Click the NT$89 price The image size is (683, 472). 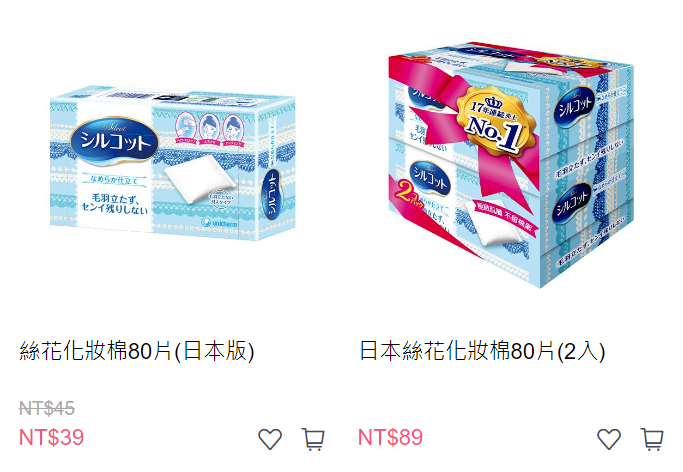(x=390, y=437)
